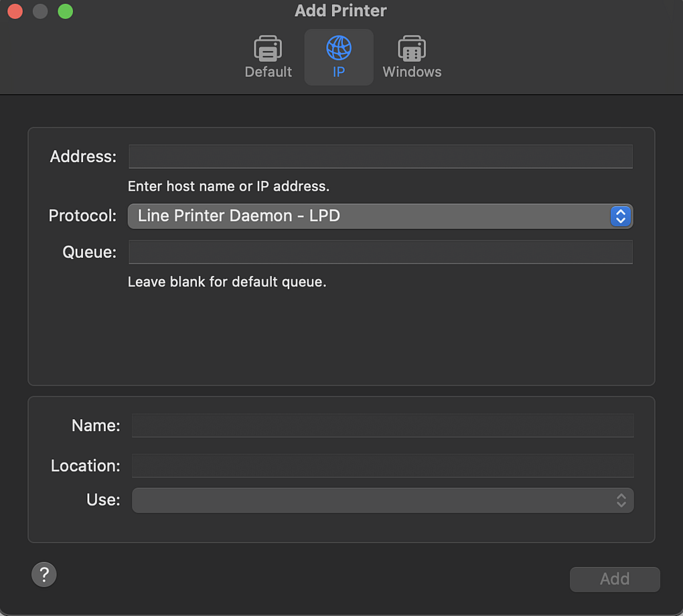Click the blue globe above IP label
Image resolution: width=683 pixels, height=616 pixels.
tap(339, 48)
